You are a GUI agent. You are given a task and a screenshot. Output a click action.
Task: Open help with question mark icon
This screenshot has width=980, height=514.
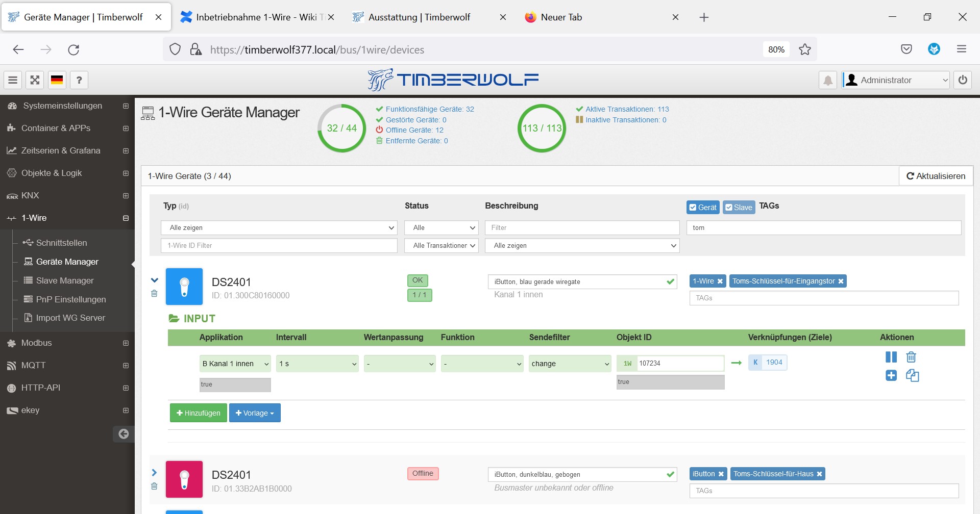pos(79,80)
